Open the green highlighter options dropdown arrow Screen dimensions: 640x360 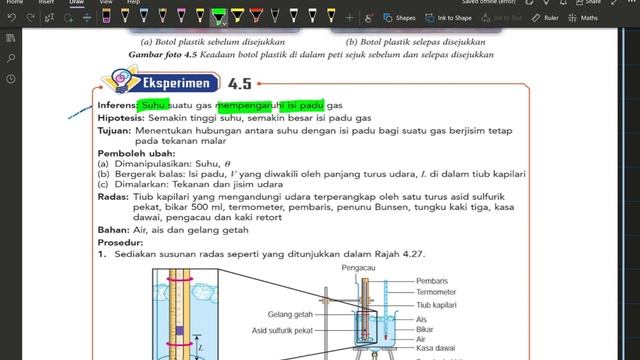(x=224, y=24)
